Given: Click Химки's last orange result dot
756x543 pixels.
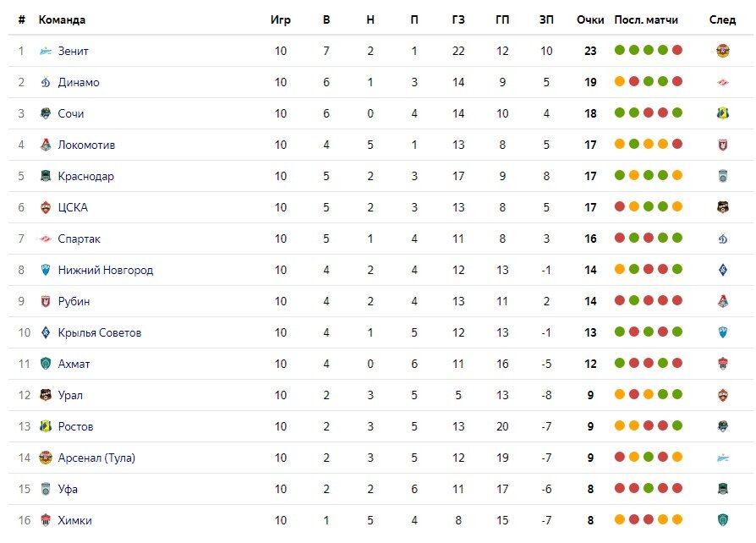Looking at the screenshot, I should click(x=677, y=519).
